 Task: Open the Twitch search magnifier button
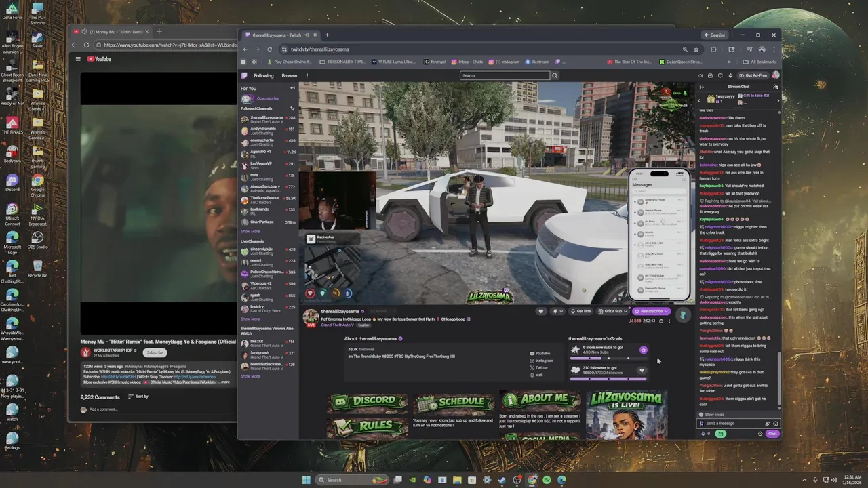[554, 75]
